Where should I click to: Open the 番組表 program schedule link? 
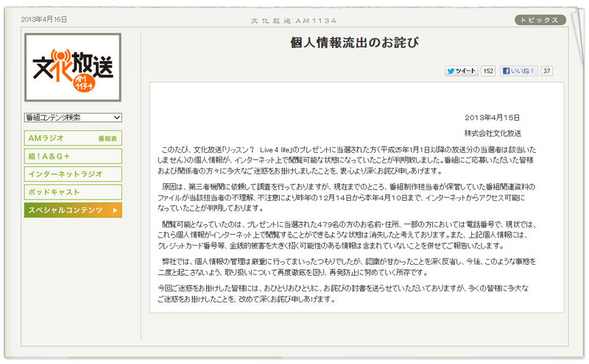(x=107, y=138)
